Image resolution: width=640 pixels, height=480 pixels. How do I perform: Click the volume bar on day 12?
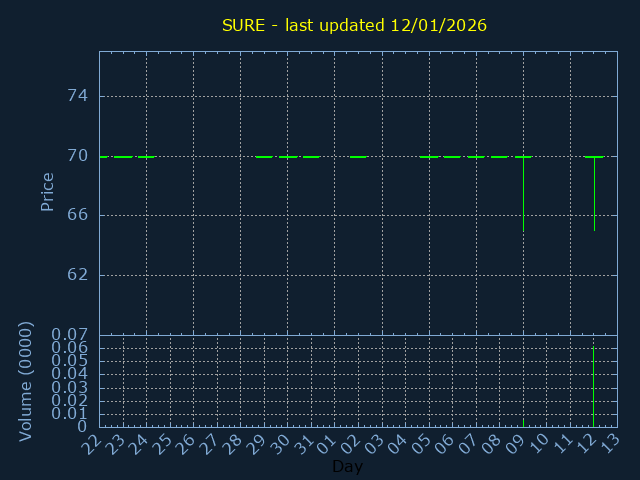pyautogui.click(x=593, y=387)
